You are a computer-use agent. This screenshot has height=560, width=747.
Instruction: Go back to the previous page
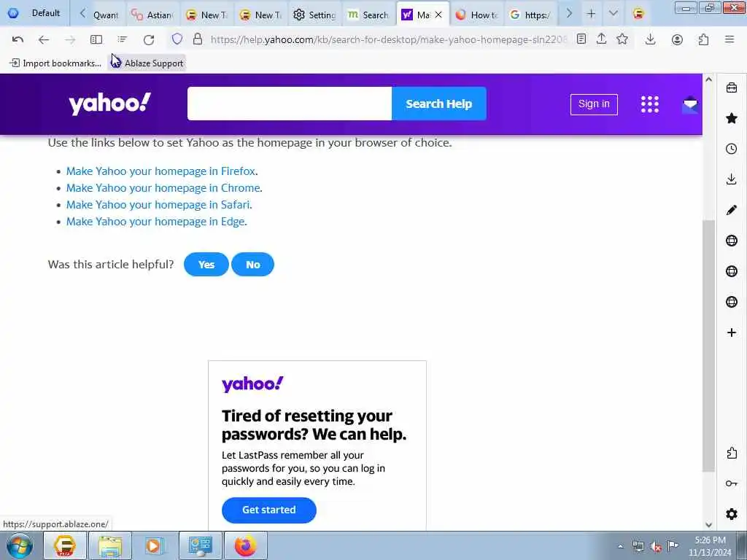[x=43, y=39]
